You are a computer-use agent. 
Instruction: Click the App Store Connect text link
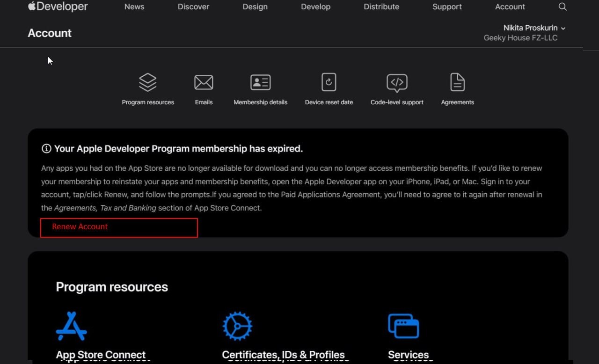click(x=101, y=355)
